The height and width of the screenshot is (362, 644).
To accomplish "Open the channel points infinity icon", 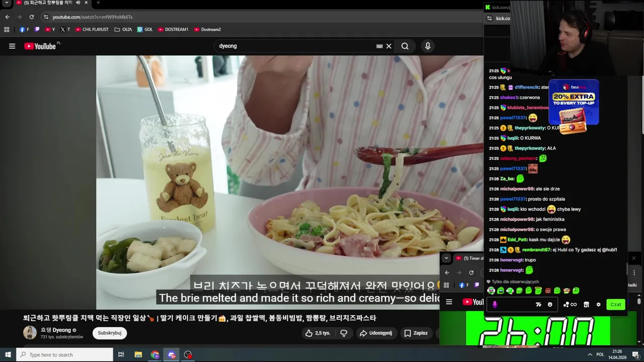I will point(570,304).
